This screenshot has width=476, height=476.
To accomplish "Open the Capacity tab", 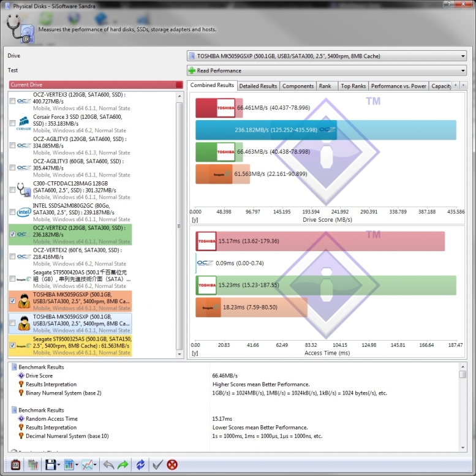I will point(440,86).
